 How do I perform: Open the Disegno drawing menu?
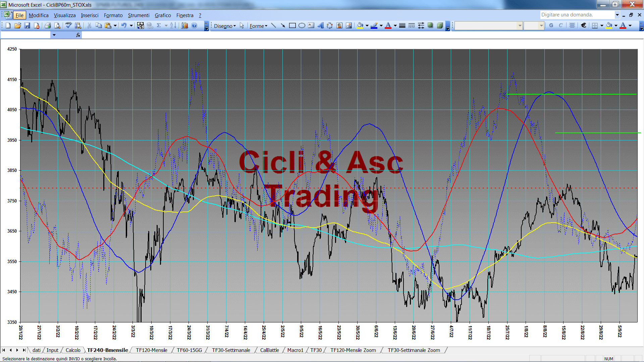tap(225, 26)
